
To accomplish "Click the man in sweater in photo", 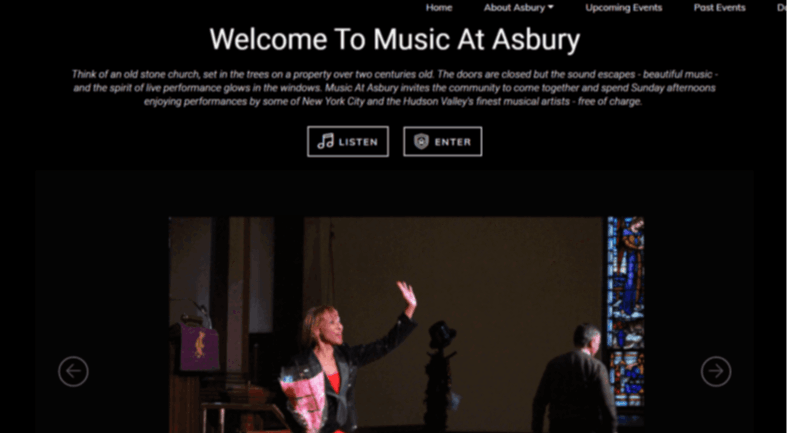I will (x=575, y=379).
